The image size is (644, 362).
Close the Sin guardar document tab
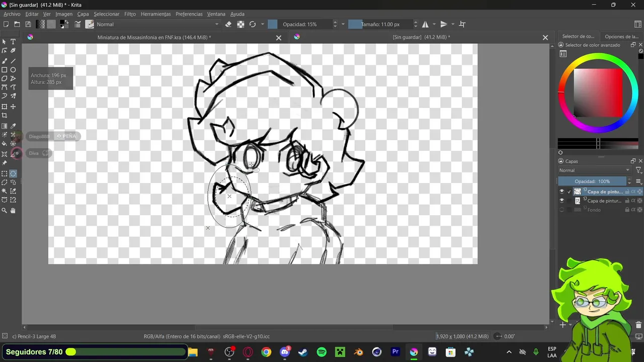[x=545, y=37]
